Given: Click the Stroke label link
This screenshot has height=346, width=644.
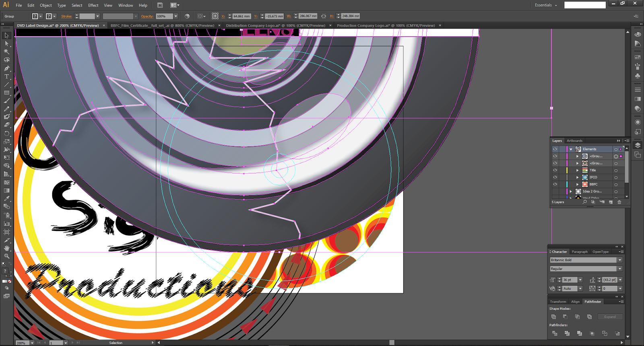Looking at the screenshot, I should [66, 16].
